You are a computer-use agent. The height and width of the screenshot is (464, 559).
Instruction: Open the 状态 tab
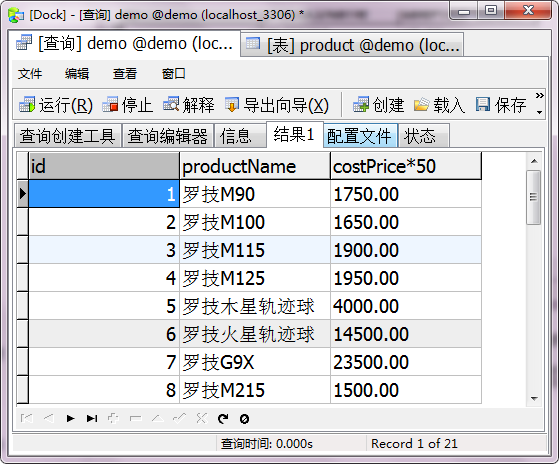[424, 136]
